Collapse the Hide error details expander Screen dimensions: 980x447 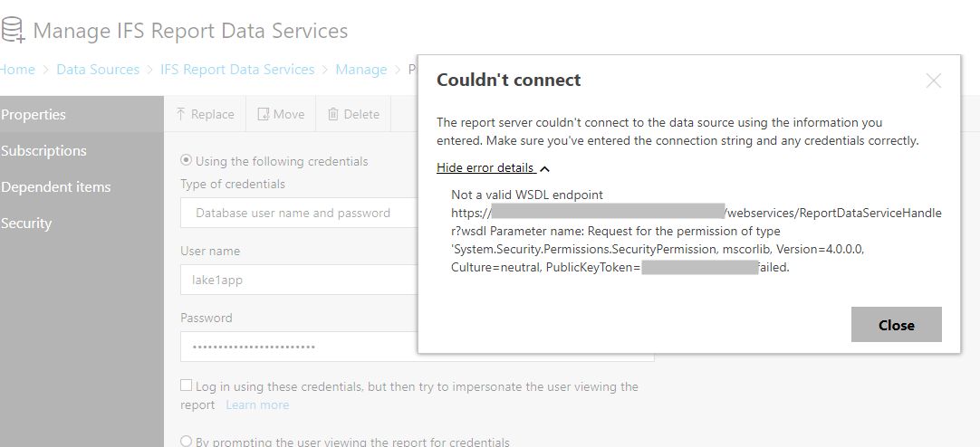click(x=486, y=168)
